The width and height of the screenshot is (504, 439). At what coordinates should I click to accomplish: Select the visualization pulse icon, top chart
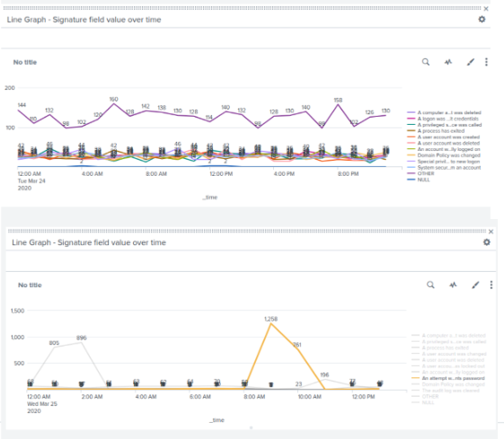448,62
